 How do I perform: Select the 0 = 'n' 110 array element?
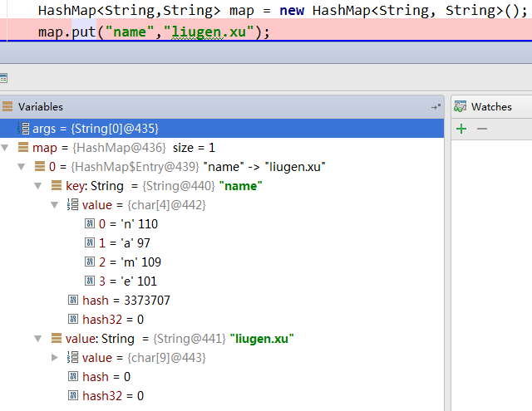click(125, 224)
